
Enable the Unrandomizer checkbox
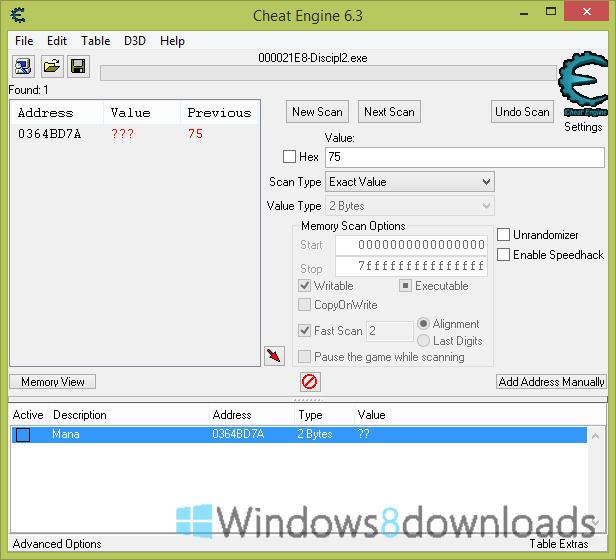point(503,235)
